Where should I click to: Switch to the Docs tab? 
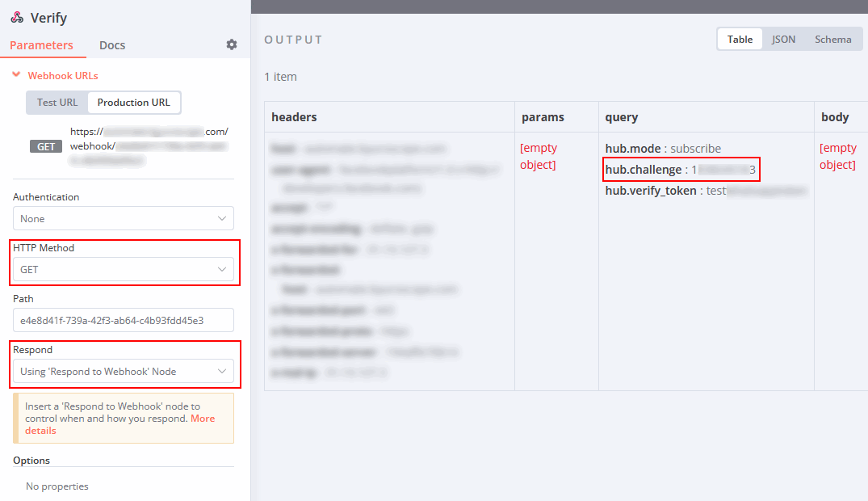pyautogui.click(x=111, y=45)
